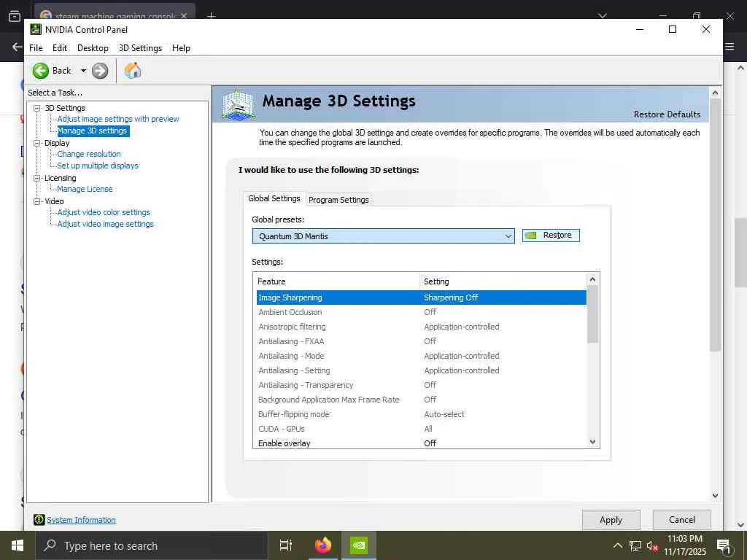This screenshot has width=747, height=560.
Task: Show hidden system tray icons
Action: (617, 545)
